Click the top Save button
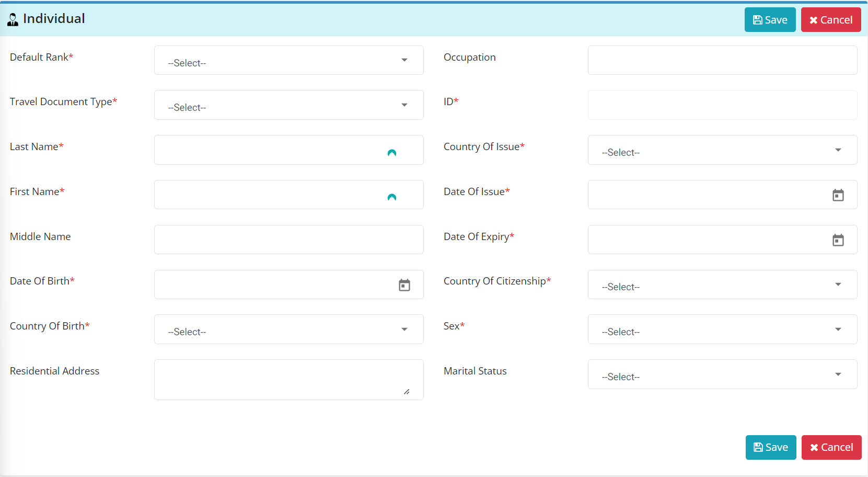 [x=770, y=20]
